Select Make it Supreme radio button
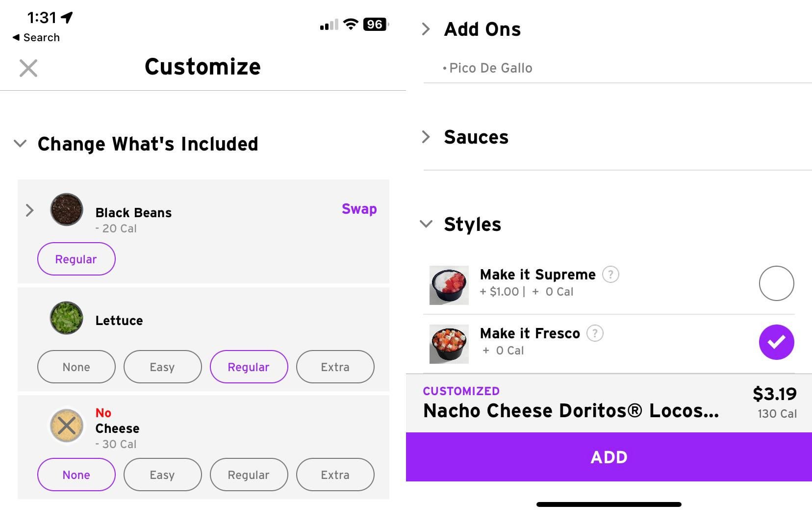The width and height of the screenshot is (812, 527). [x=776, y=283]
